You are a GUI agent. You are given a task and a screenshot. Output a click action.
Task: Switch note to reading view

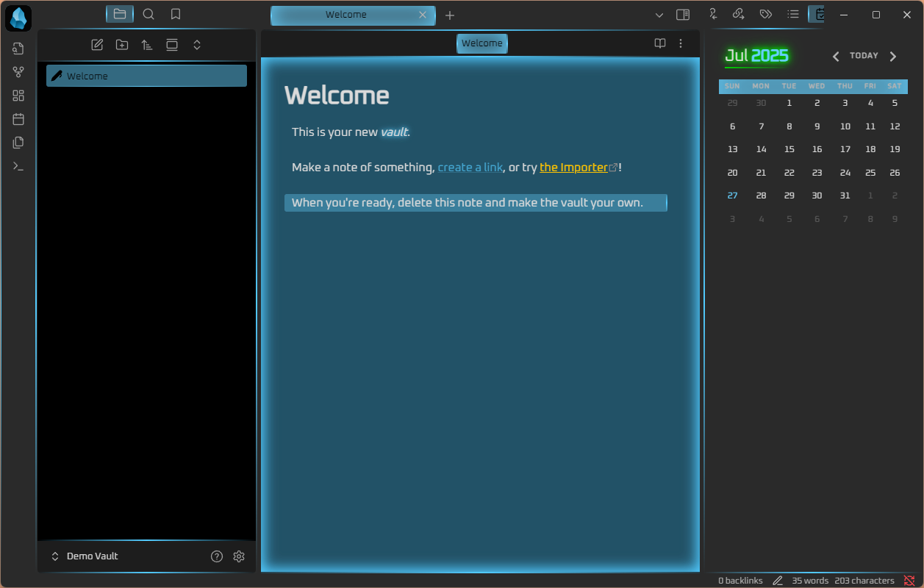point(660,43)
